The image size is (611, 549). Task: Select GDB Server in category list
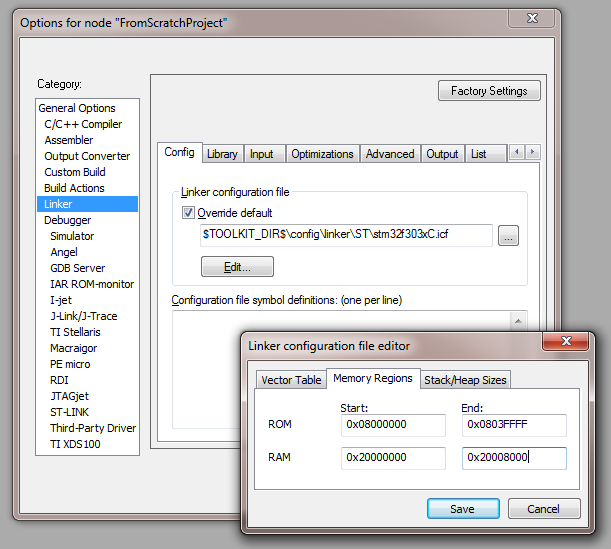coord(78,268)
